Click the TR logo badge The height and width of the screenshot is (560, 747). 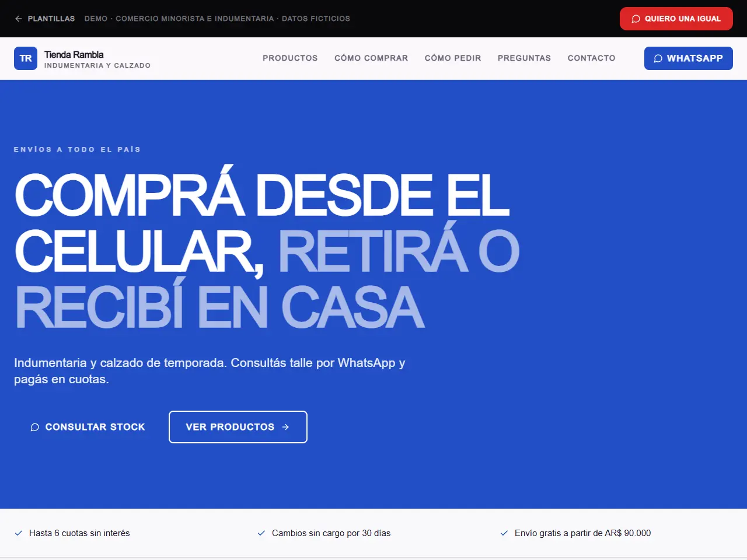click(x=26, y=58)
